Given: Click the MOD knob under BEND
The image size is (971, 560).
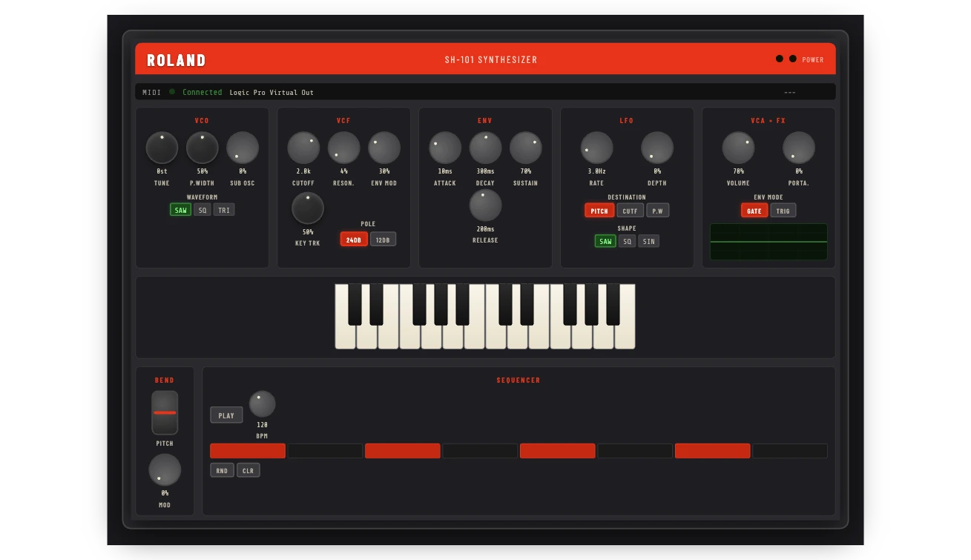Looking at the screenshot, I should pos(165,470).
